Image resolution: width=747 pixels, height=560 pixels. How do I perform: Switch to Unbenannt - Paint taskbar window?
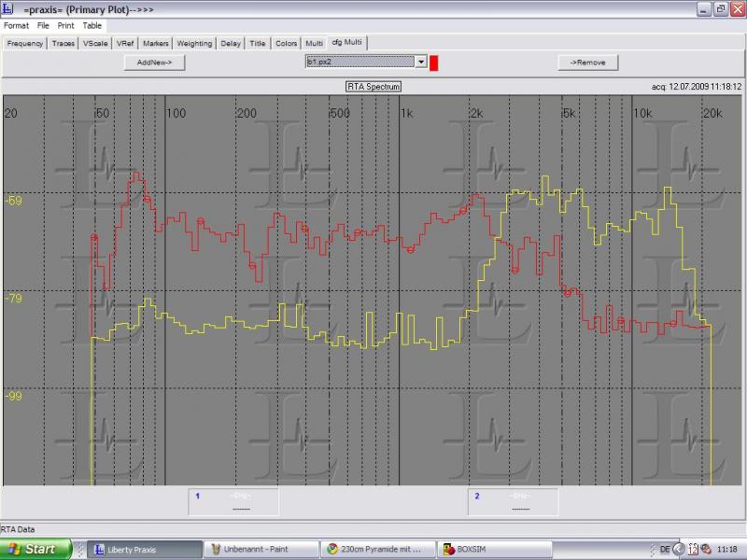(260, 550)
